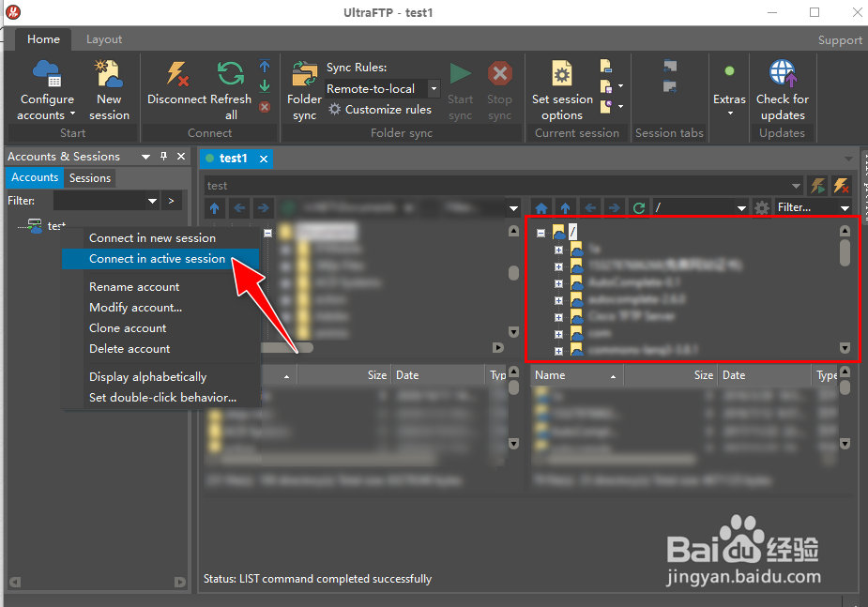
Task: Select the Accounts tab
Action: coord(35,177)
